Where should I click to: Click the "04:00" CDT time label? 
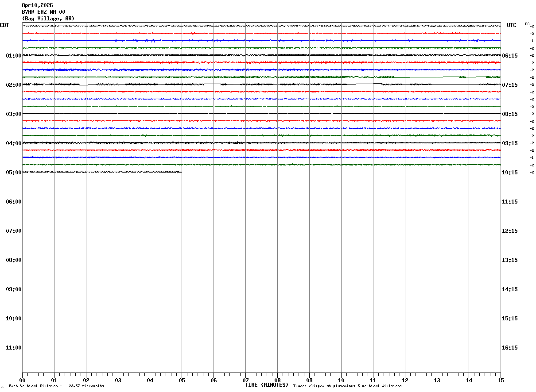[14, 143]
